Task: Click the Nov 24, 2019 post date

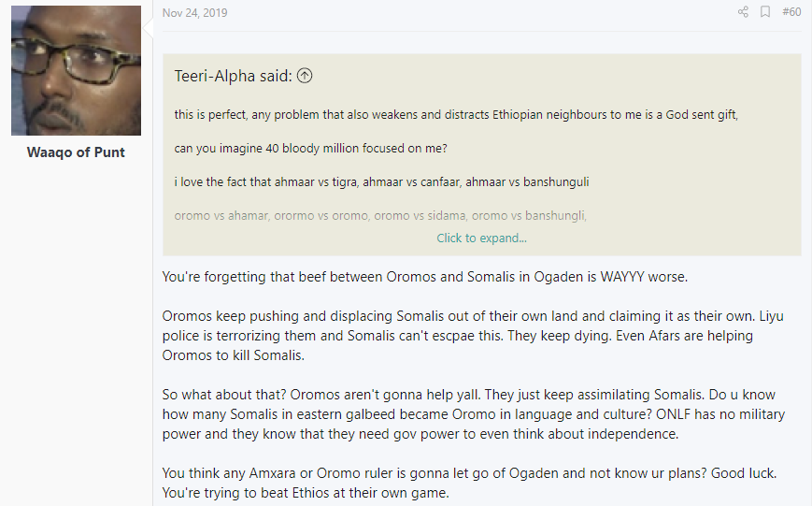Action: (194, 13)
